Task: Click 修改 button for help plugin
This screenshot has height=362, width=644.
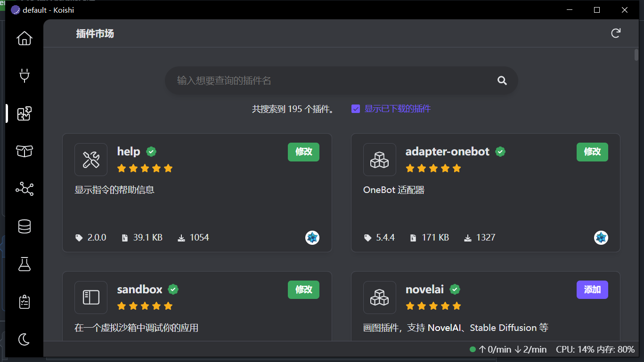Action: pos(304,152)
